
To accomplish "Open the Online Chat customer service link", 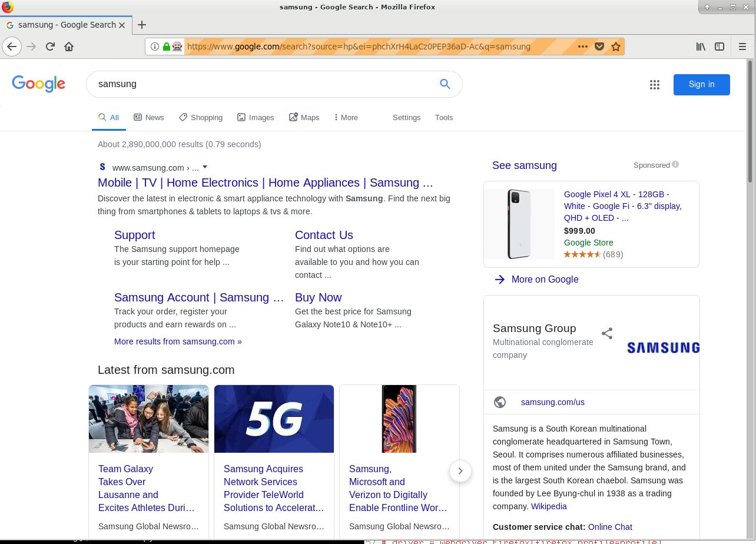I will click(610, 527).
